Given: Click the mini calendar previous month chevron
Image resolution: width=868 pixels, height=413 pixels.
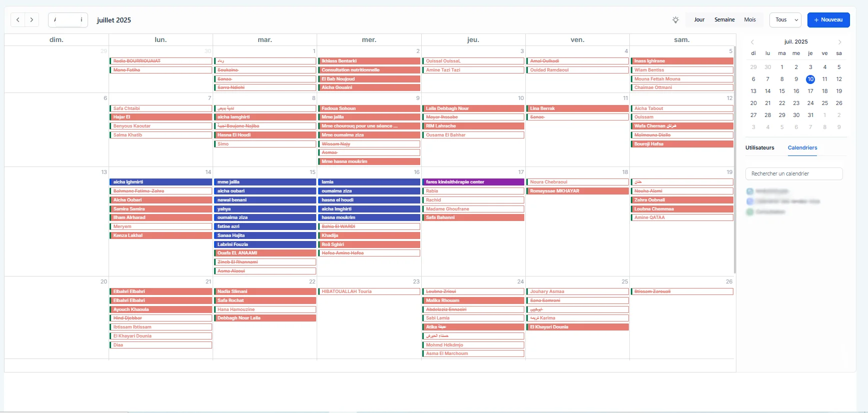Looking at the screenshot, I should pyautogui.click(x=752, y=42).
